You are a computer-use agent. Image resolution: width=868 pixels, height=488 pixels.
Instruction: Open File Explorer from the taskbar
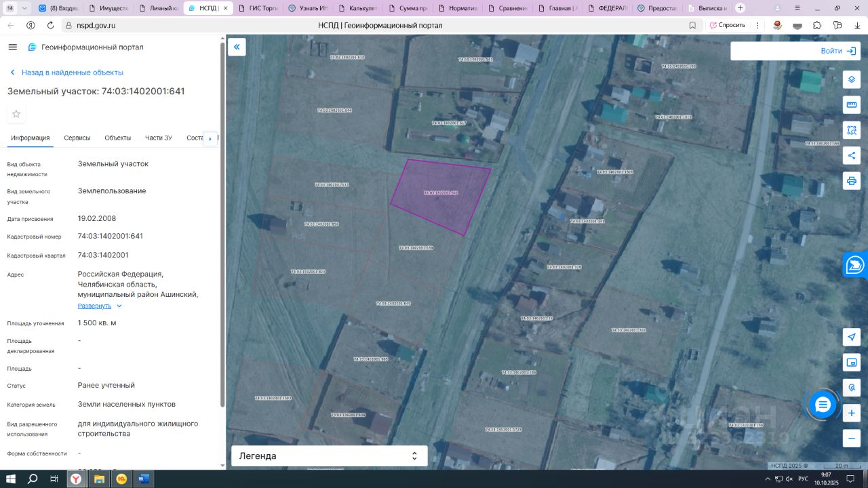pyautogui.click(x=99, y=479)
